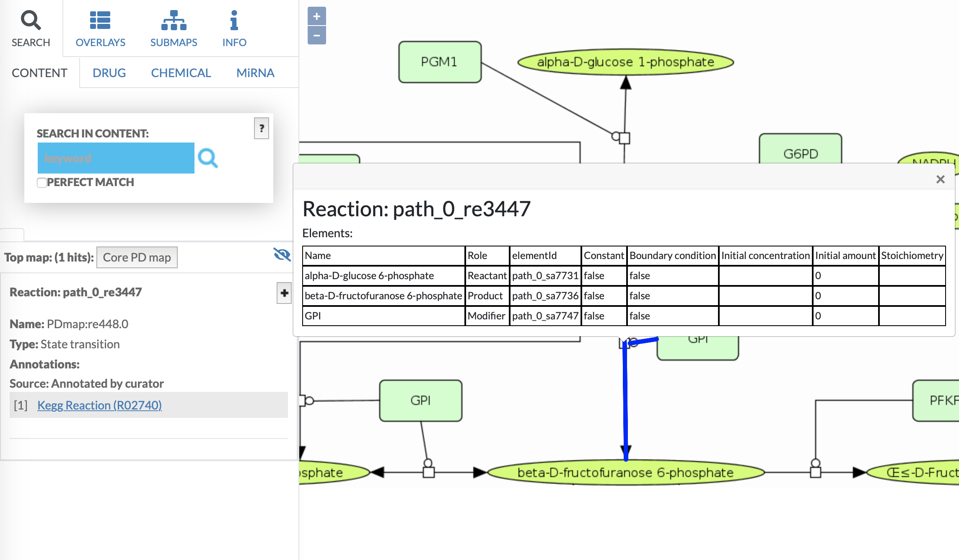Toggle the eye-slash visibility icon for results
The height and width of the screenshot is (560, 959).
pyautogui.click(x=282, y=254)
